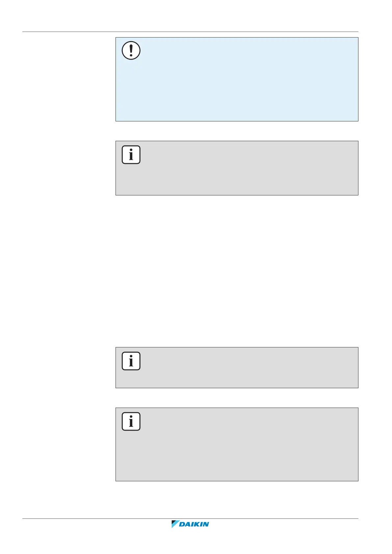The height and width of the screenshot is (554, 392).
Task: Click the Daikin triangle emblem in the footer
Action: tap(175, 524)
